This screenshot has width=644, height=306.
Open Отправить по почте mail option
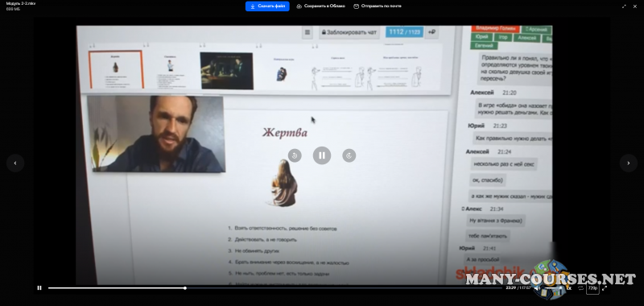378,6
